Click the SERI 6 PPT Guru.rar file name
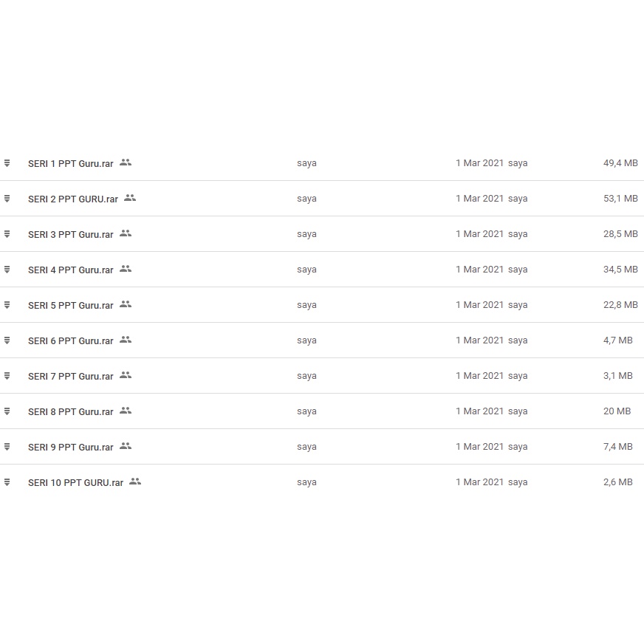The image size is (644, 644). click(71, 340)
